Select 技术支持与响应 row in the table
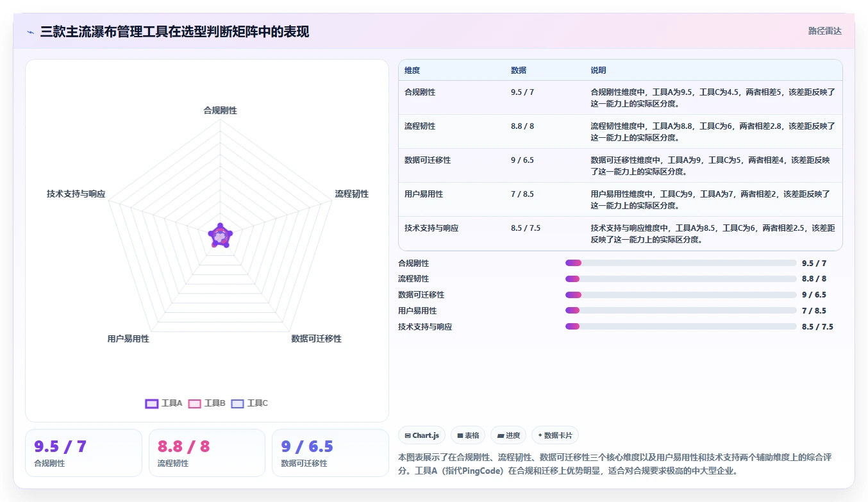 pyautogui.click(x=620, y=233)
